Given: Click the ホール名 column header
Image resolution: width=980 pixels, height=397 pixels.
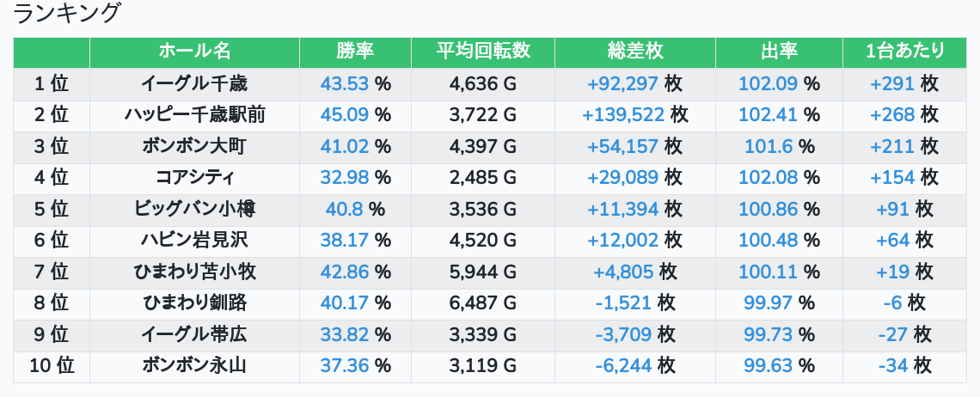Looking at the screenshot, I should click(x=194, y=52).
